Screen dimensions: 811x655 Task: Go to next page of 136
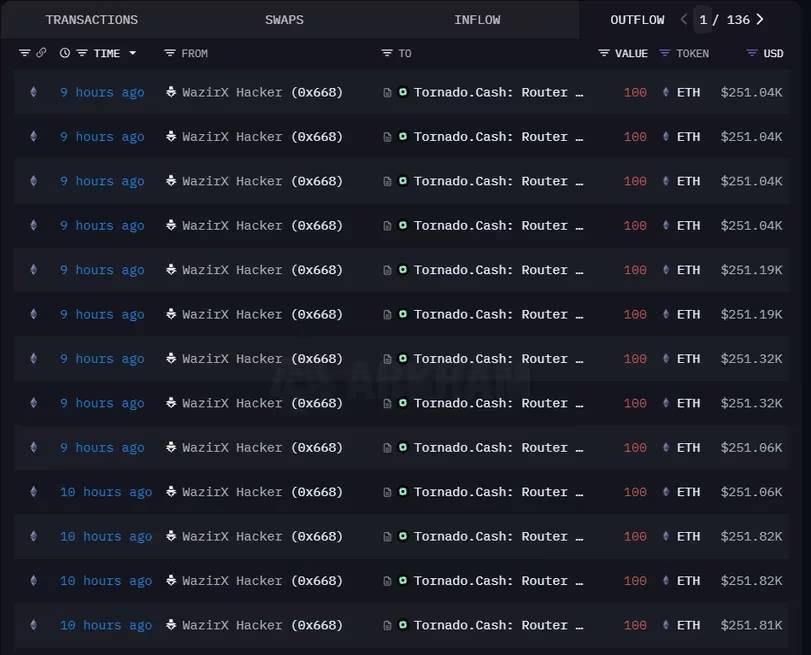[x=760, y=20]
